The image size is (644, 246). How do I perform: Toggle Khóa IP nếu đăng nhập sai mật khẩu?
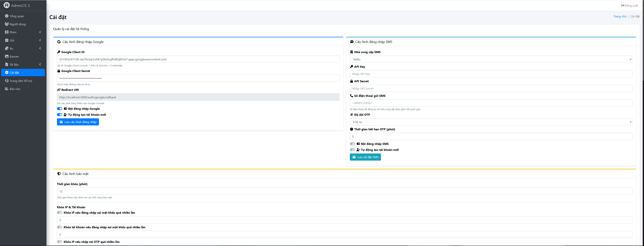(60, 212)
